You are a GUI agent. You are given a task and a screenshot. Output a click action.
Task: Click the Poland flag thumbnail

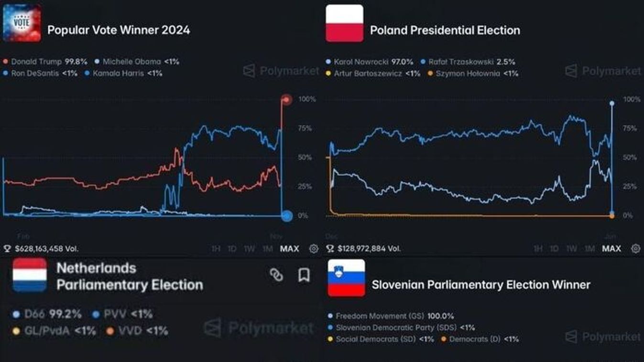344,23
